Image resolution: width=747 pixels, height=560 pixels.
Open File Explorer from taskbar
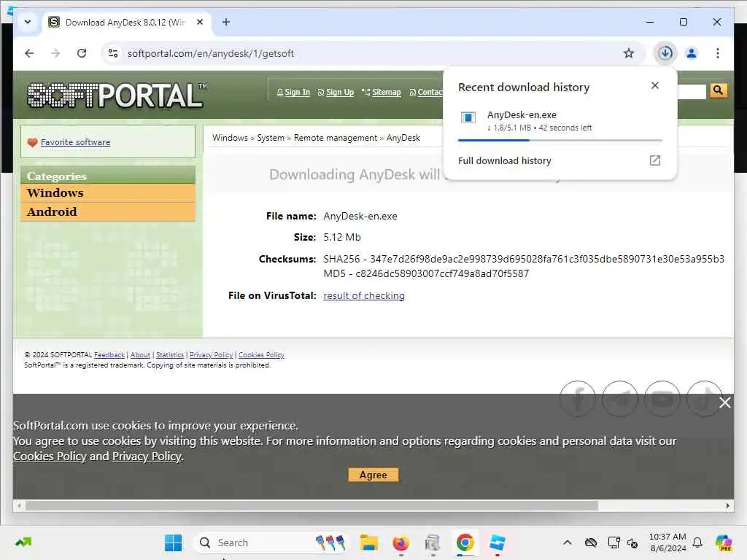tap(368, 542)
